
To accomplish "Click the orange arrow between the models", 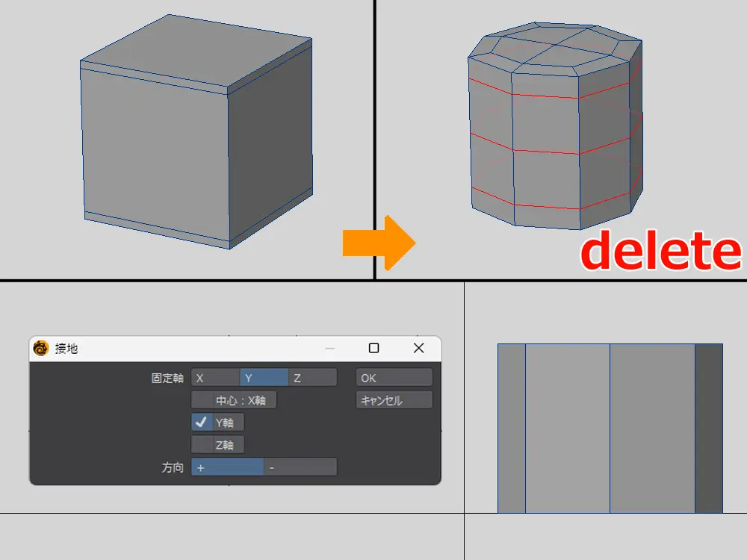I will click(x=379, y=243).
